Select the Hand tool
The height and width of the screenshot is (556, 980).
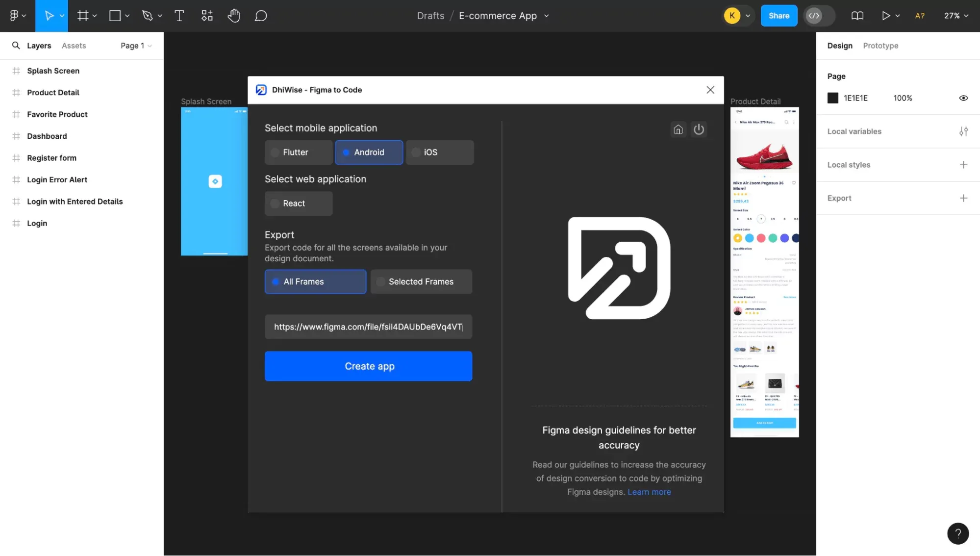tap(234, 15)
